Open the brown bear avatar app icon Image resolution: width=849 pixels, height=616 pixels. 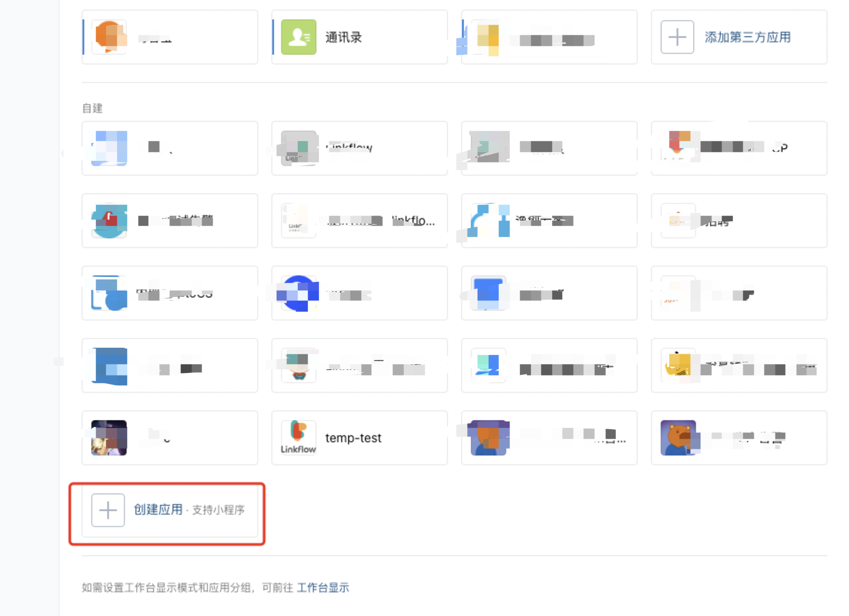point(678,438)
